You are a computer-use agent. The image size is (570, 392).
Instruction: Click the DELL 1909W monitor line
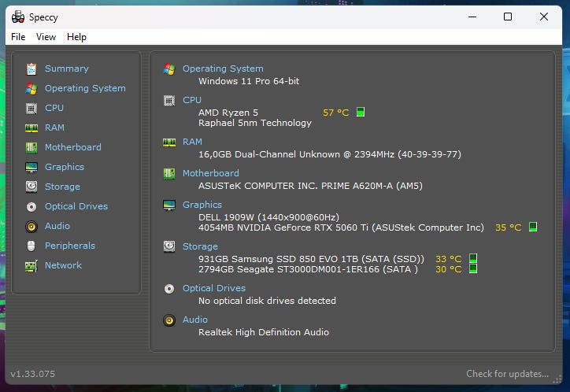[x=268, y=217]
